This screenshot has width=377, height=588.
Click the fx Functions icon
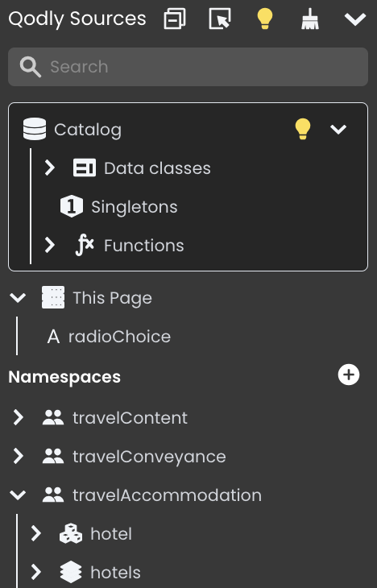(85, 245)
